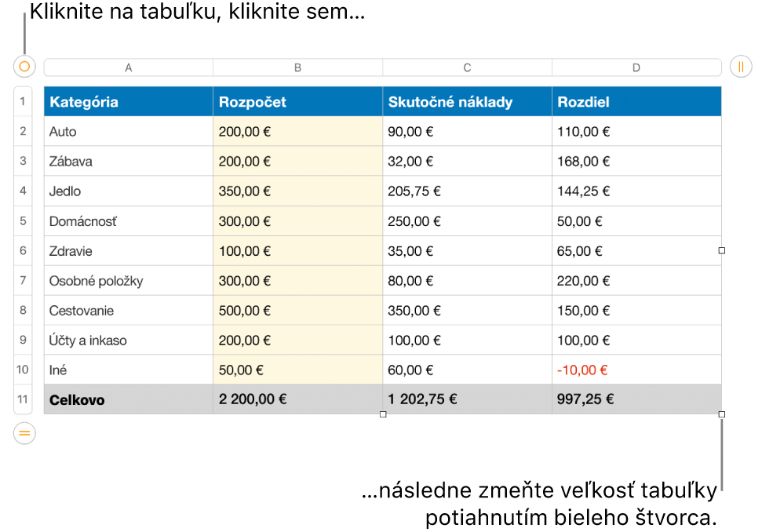This screenshot has height=532, width=762.
Task: Click the add rows handle icon
Action: (x=24, y=433)
